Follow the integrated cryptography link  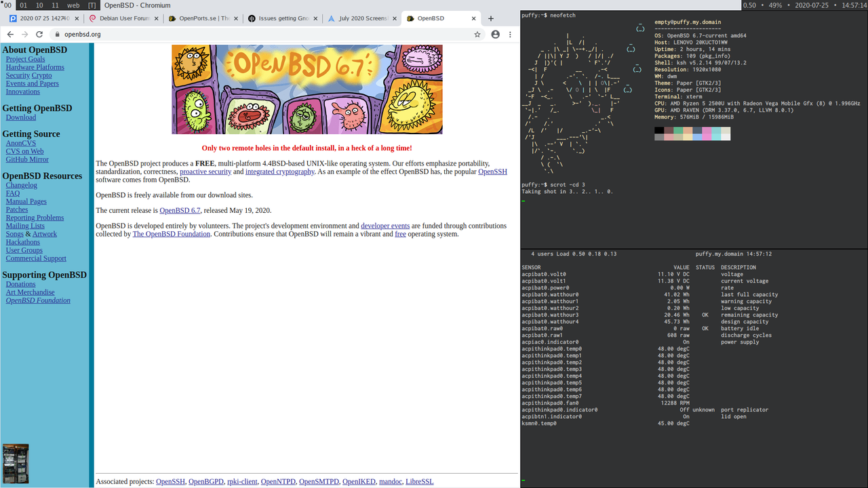pyautogui.click(x=279, y=171)
